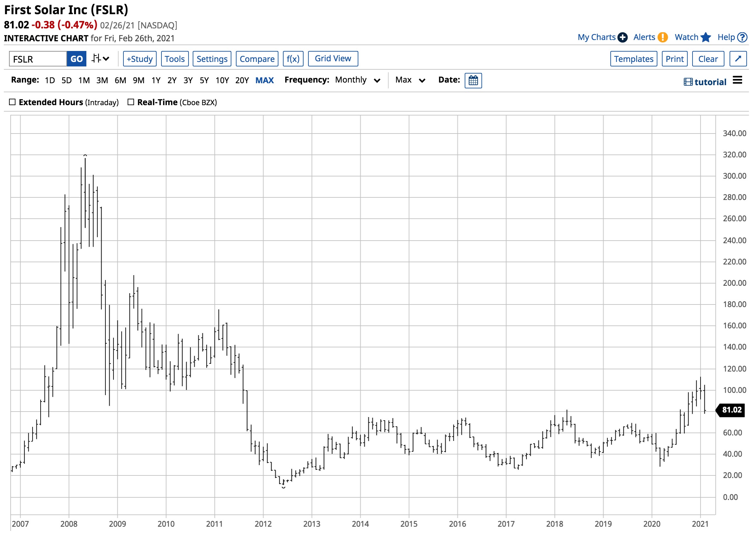Screen dimensions: 756x538
Task: Click the f(x) button
Action: click(x=293, y=59)
